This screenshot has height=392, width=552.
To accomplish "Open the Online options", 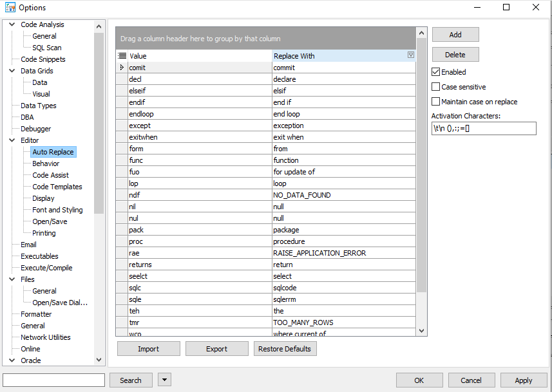I will click(30, 349).
